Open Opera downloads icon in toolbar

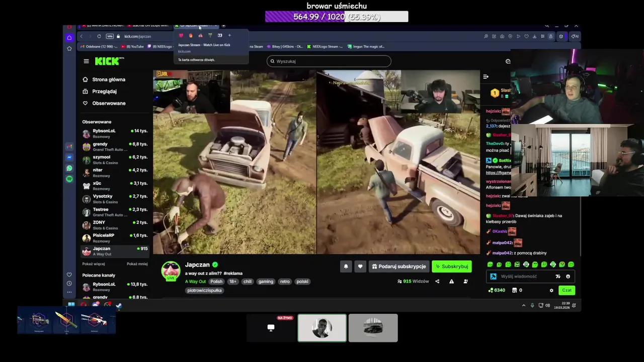point(534,36)
